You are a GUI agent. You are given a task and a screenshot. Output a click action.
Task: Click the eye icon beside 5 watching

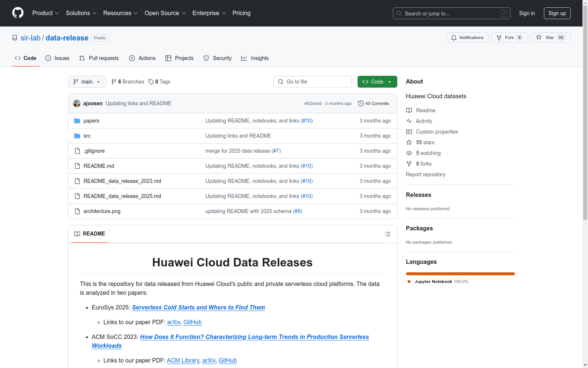409,153
